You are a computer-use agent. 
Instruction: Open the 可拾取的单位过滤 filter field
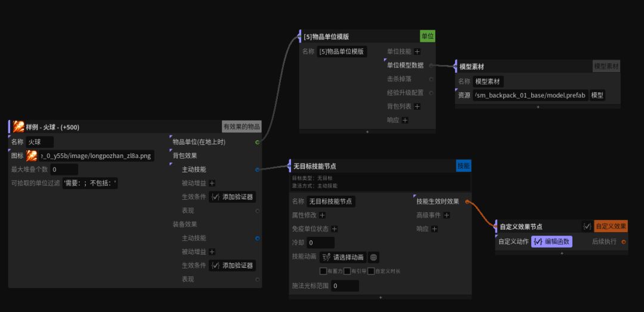click(x=91, y=183)
